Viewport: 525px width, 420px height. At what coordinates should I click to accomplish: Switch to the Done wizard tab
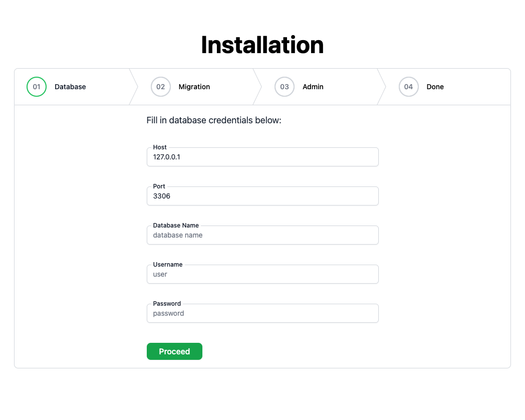tap(435, 86)
